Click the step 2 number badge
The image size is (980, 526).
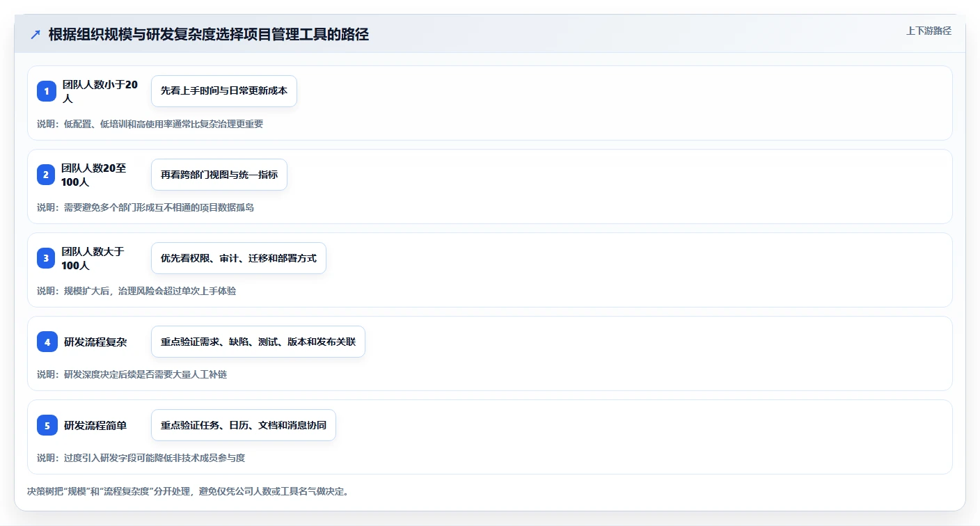point(46,175)
